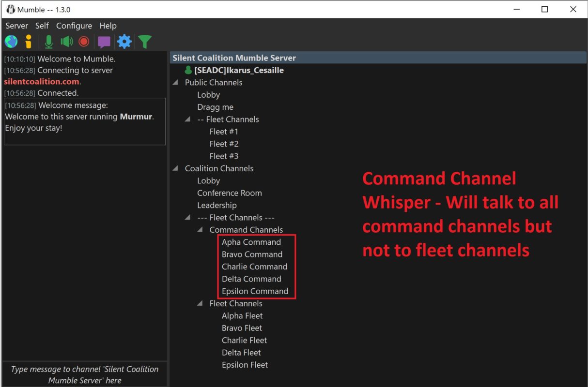Select Command Channels label
588x387 pixels.
[x=246, y=230]
